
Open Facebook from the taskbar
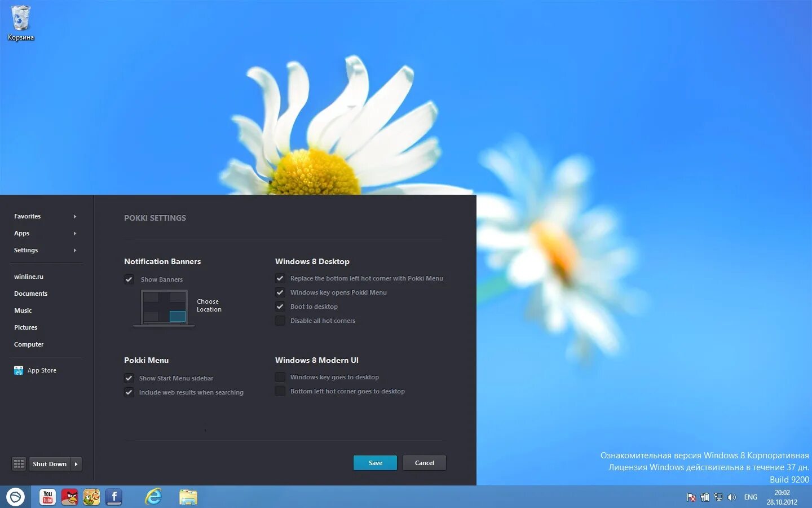(x=113, y=497)
